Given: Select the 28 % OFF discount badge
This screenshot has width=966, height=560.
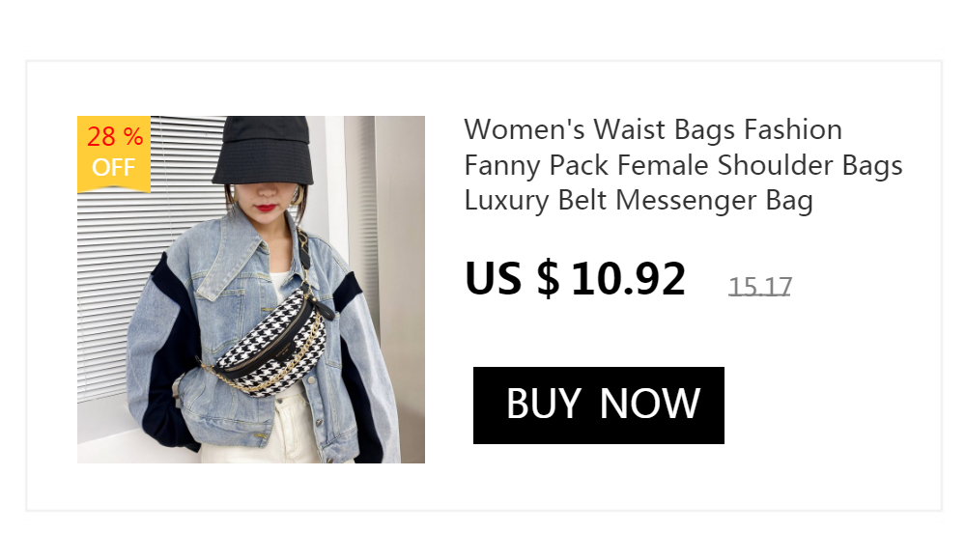Looking at the screenshot, I should (x=114, y=154).
